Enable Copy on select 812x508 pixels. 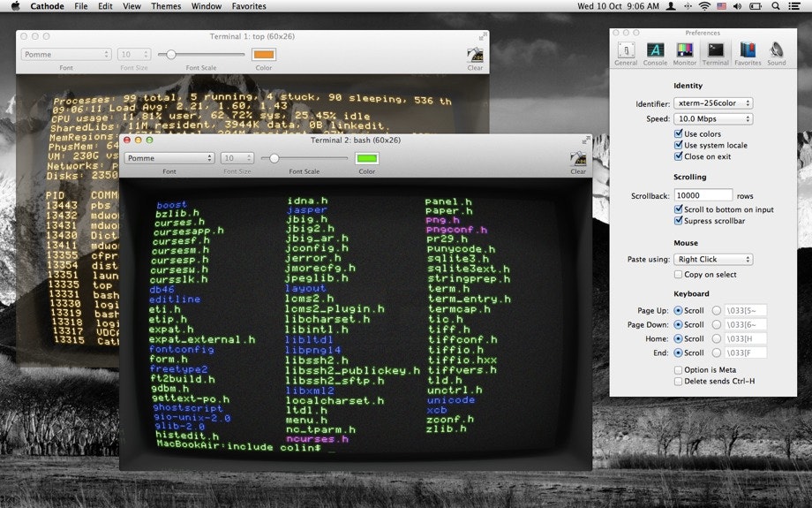pyautogui.click(x=678, y=274)
